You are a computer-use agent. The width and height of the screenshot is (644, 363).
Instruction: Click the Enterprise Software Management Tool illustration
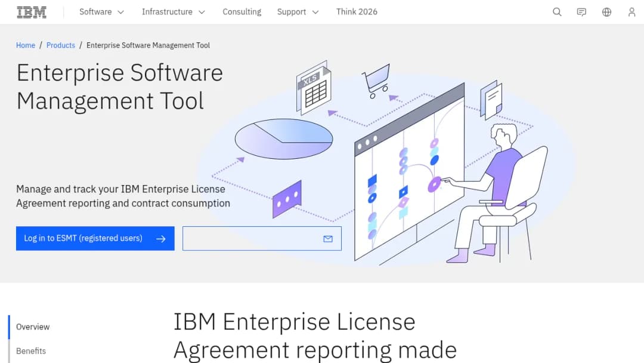click(386, 162)
